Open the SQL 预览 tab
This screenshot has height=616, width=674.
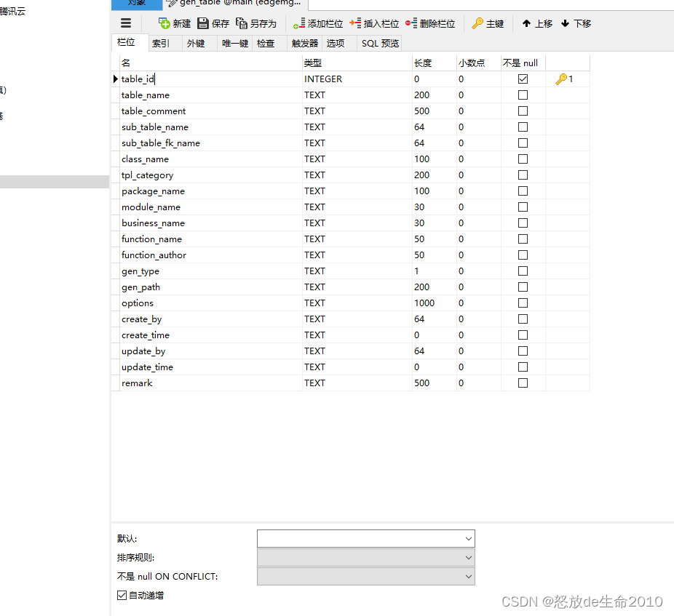[379, 43]
